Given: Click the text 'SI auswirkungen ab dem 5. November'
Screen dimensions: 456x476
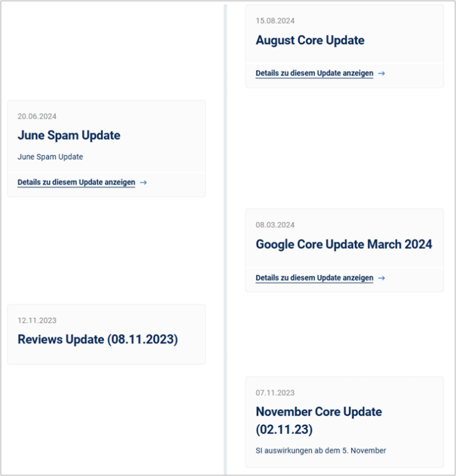Looking at the screenshot, I should tap(321, 450).
